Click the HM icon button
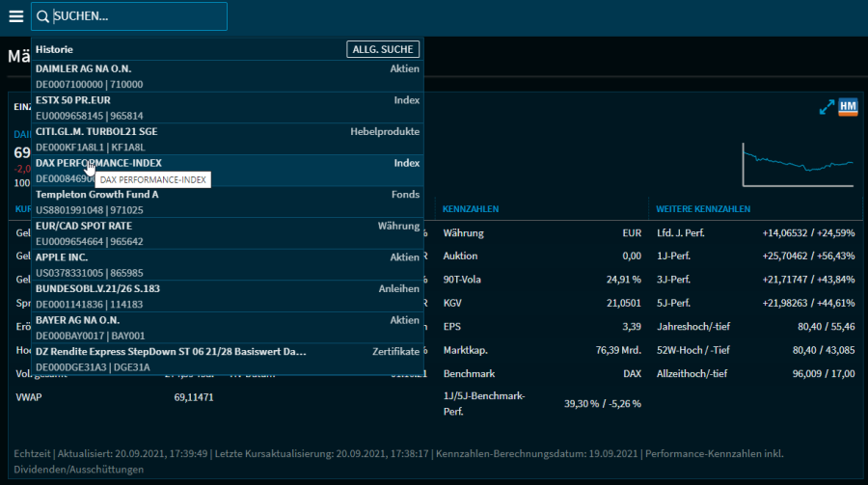Image resolution: width=868 pixels, height=485 pixels. click(848, 108)
